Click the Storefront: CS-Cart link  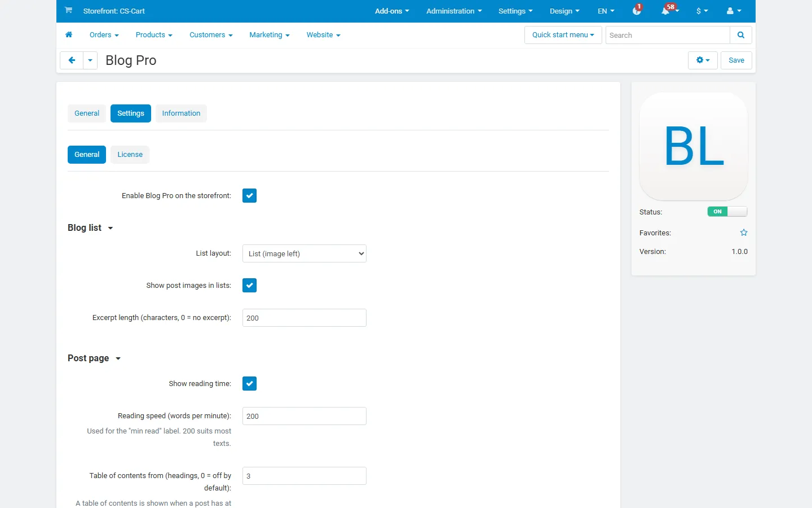point(114,11)
